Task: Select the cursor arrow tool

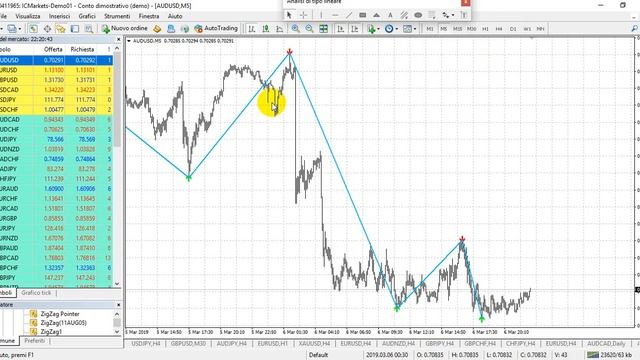Action: coord(289,15)
